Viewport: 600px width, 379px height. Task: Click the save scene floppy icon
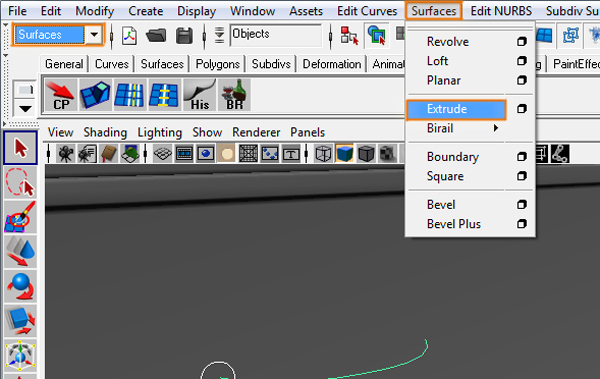click(184, 36)
